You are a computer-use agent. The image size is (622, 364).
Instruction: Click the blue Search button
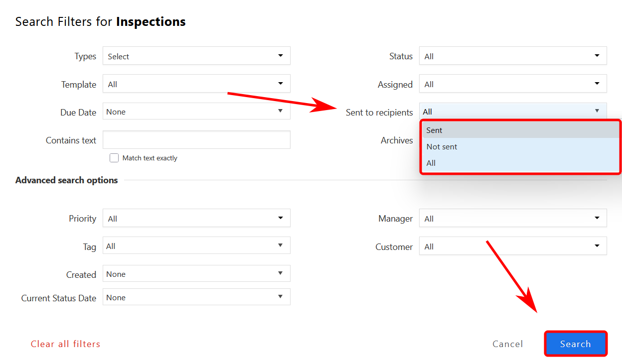(x=576, y=344)
